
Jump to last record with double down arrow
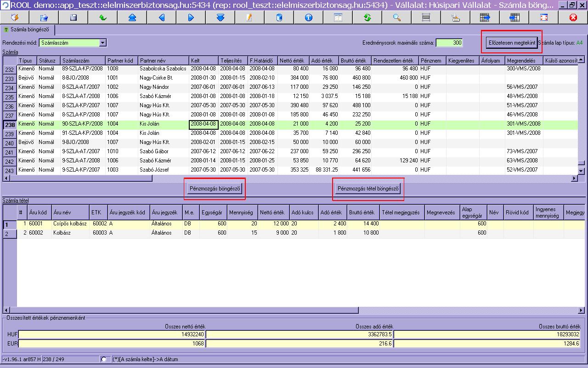tap(220, 17)
